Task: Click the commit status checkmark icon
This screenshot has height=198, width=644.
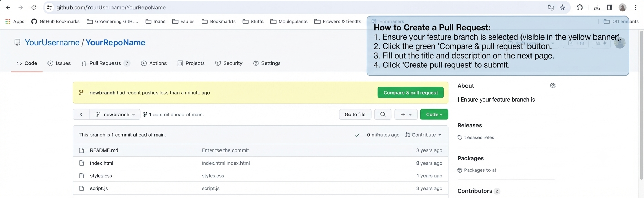Action: tap(357, 135)
